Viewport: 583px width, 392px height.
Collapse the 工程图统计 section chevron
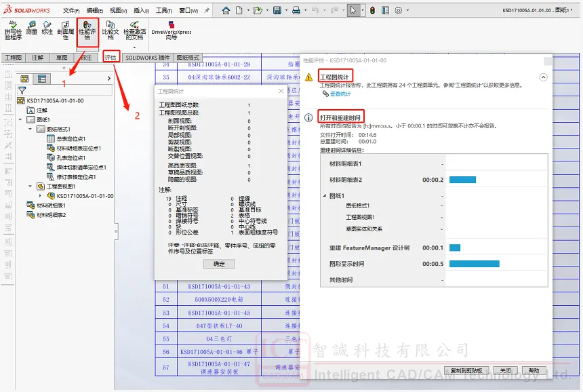[x=543, y=77]
